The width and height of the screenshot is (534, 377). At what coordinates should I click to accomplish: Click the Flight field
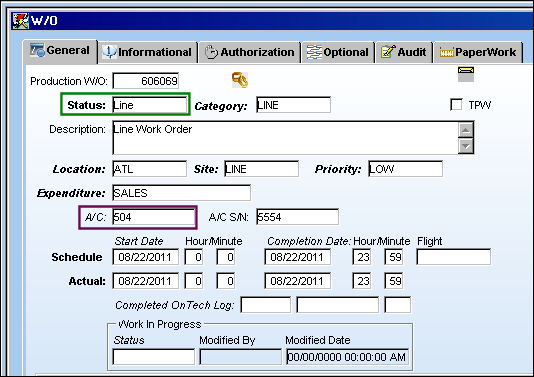click(x=454, y=257)
